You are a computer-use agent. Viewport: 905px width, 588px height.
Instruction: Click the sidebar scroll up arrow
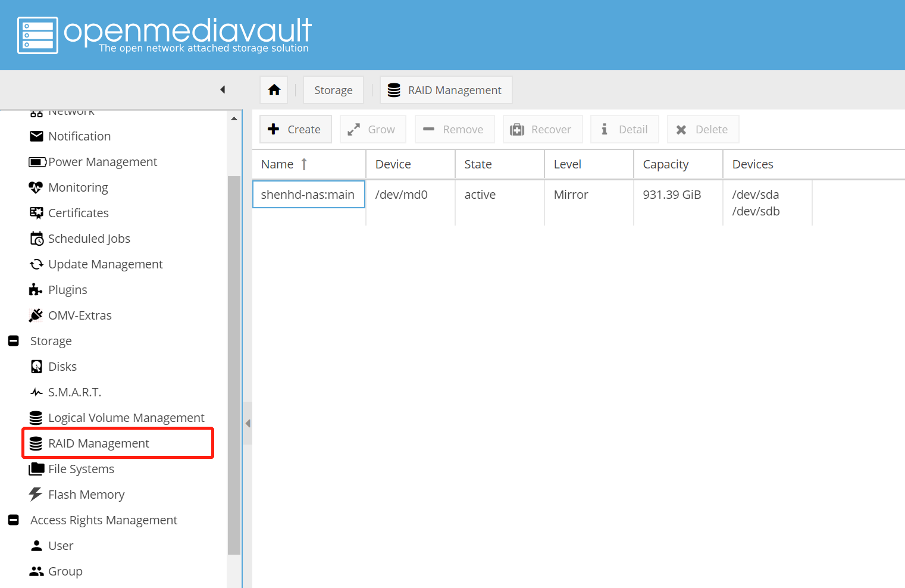pyautogui.click(x=234, y=118)
